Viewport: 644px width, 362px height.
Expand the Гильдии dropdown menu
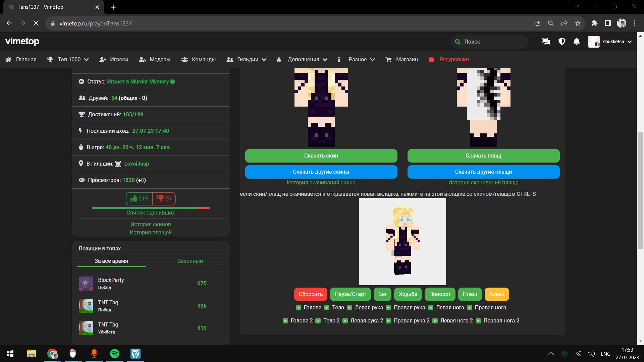coord(247,59)
